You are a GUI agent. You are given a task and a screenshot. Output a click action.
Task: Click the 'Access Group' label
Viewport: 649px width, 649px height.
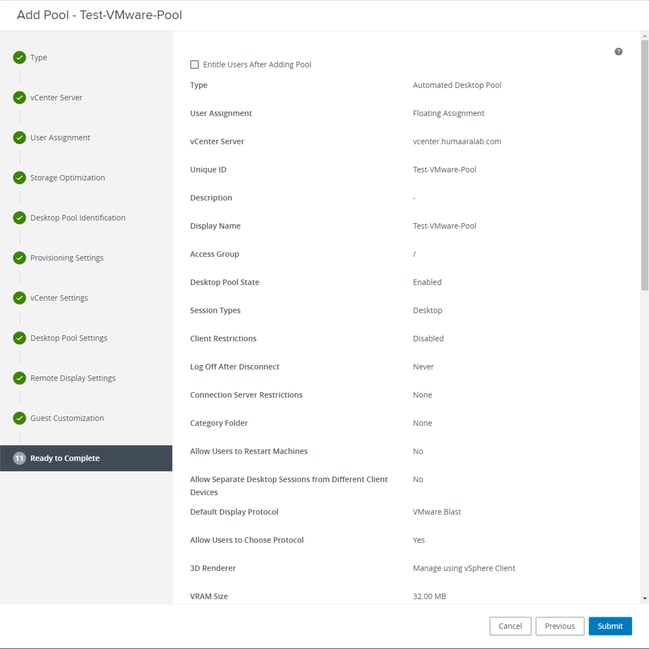[x=214, y=254]
